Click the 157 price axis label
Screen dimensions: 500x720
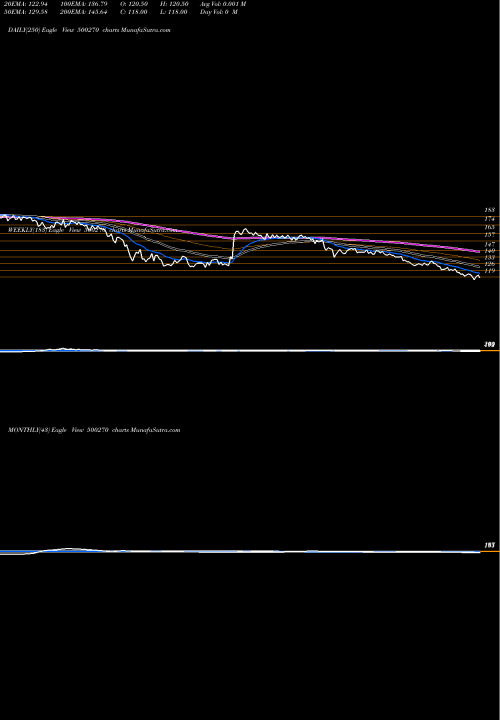(x=489, y=235)
